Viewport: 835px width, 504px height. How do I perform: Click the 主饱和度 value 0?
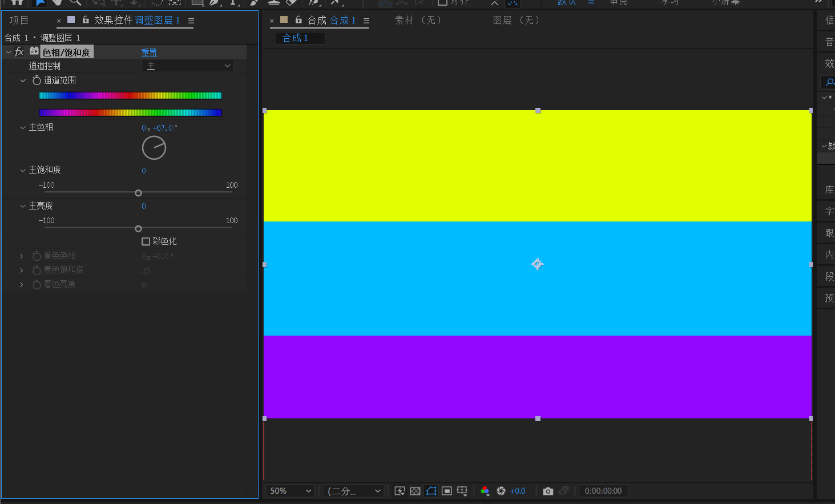coord(144,171)
